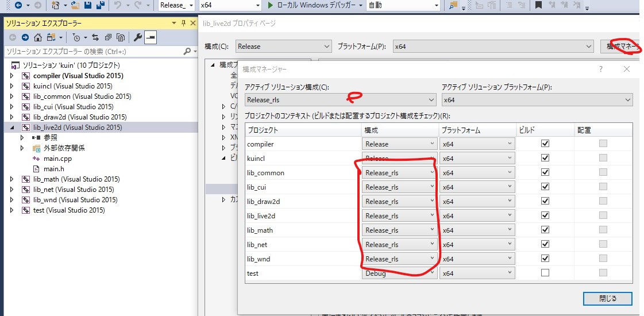Open the プラットフォーム(P) x64 dropdown in property page

[x=493, y=47]
